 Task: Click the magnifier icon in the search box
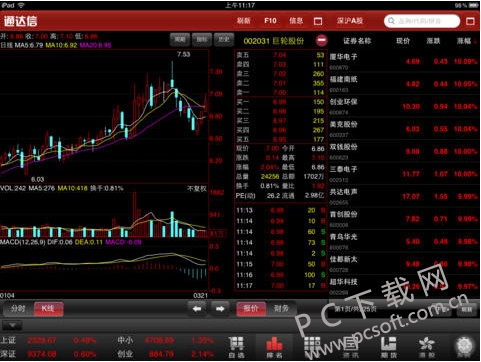click(391, 21)
